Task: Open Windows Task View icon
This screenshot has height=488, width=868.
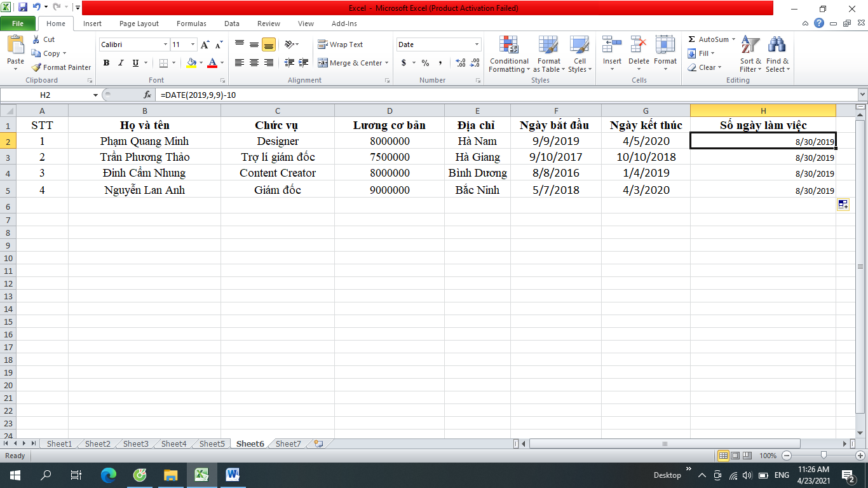Action: [x=76, y=475]
